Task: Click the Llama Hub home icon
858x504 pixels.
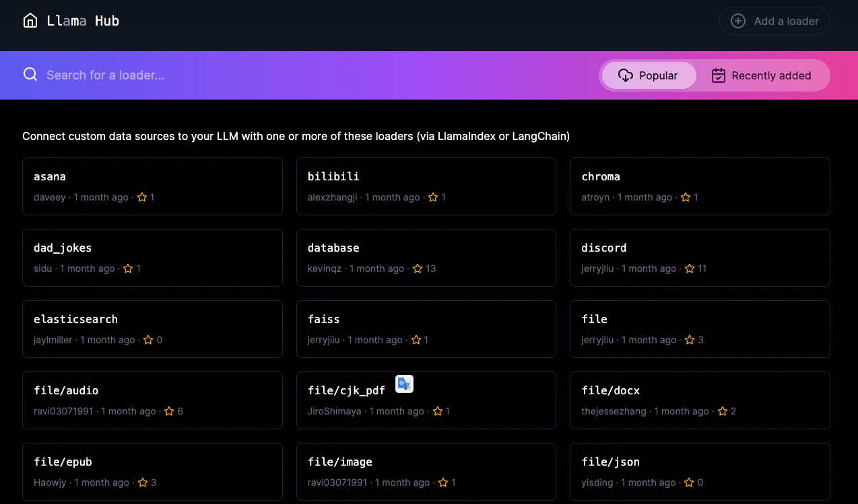Action: click(30, 21)
